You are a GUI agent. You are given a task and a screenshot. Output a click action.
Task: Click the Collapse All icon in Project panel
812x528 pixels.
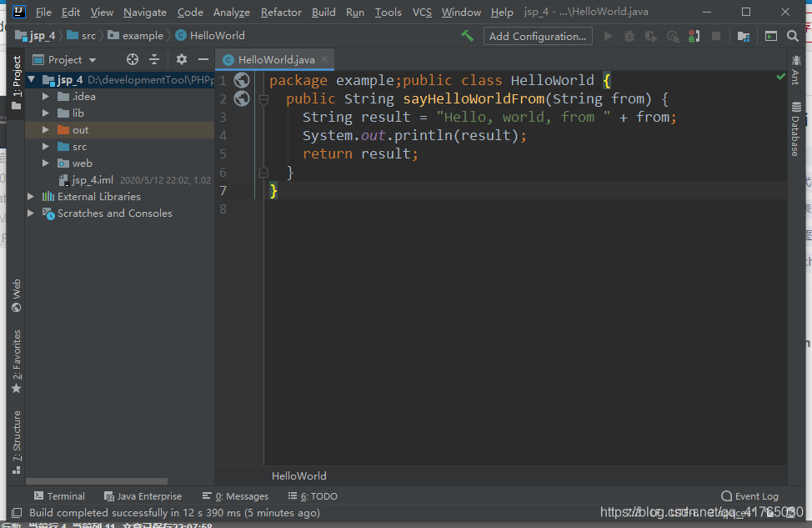pyautogui.click(x=154, y=59)
